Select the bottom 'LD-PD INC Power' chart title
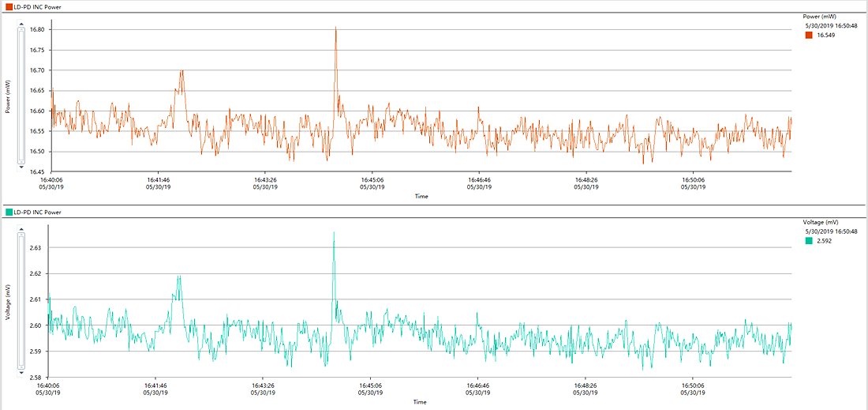The height and width of the screenshot is (410, 868). 39,213
